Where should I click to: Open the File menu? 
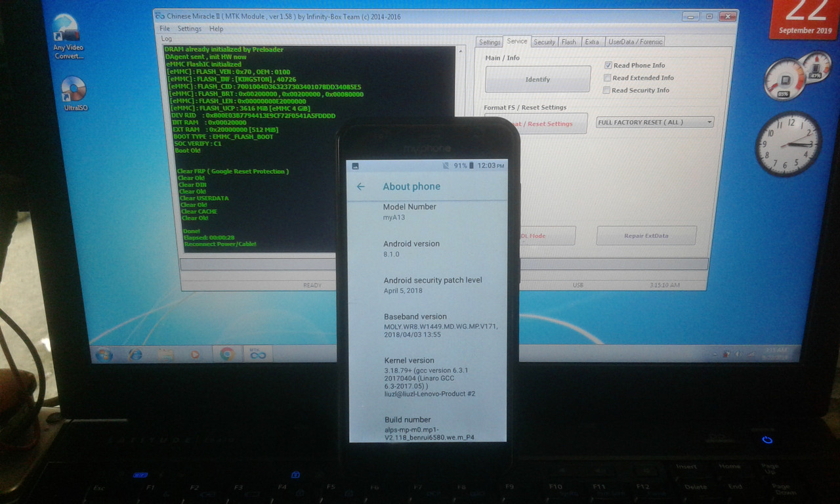(165, 29)
